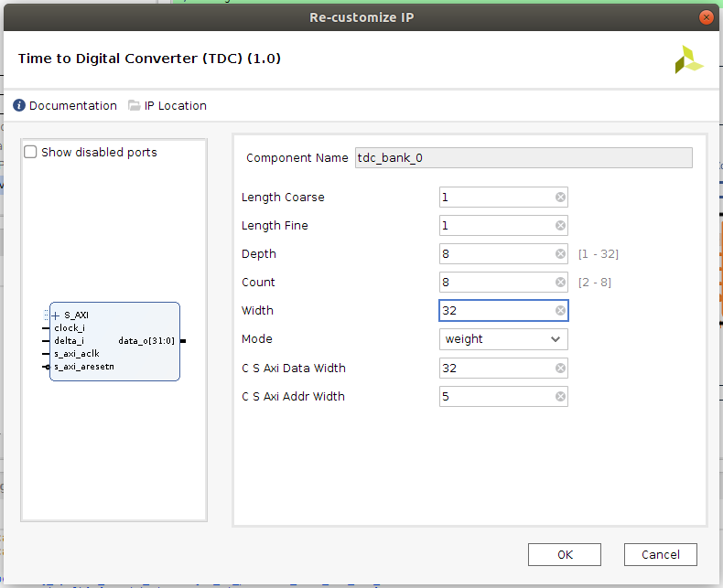Clear the C S Axi Data Width value
Image resolution: width=723 pixels, height=588 pixels.
(x=560, y=369)
